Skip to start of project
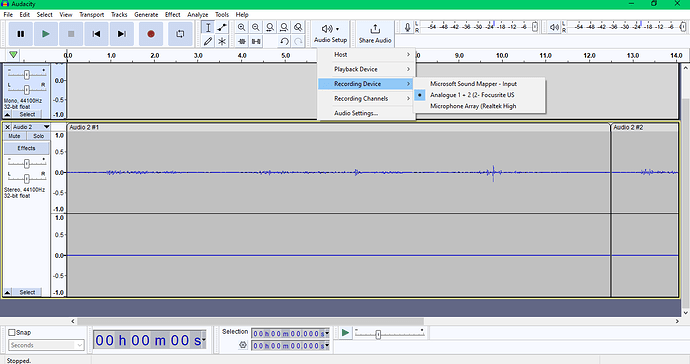The width and height of the screenshot is (690, 364). click(96, 34)
